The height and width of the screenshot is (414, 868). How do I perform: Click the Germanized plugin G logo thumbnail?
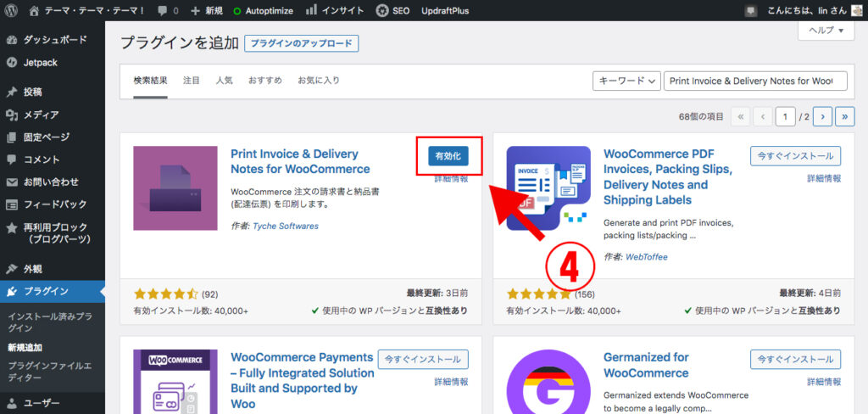548,382
